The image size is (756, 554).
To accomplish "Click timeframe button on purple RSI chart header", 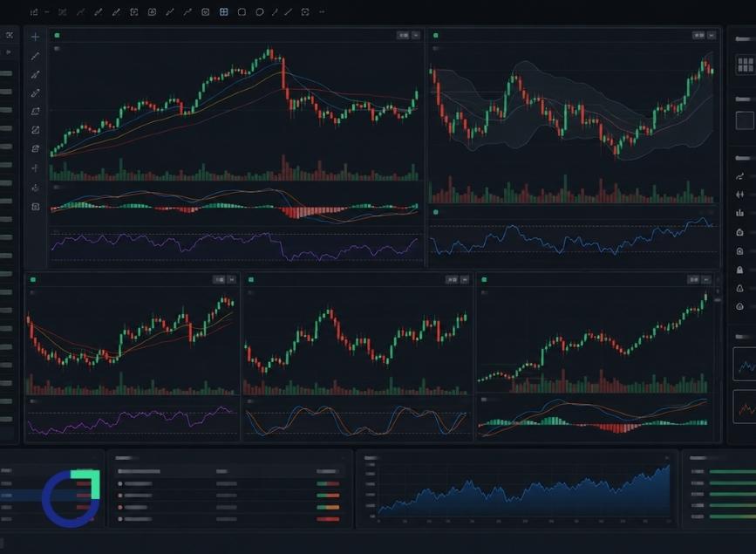I will pos(220,279).
